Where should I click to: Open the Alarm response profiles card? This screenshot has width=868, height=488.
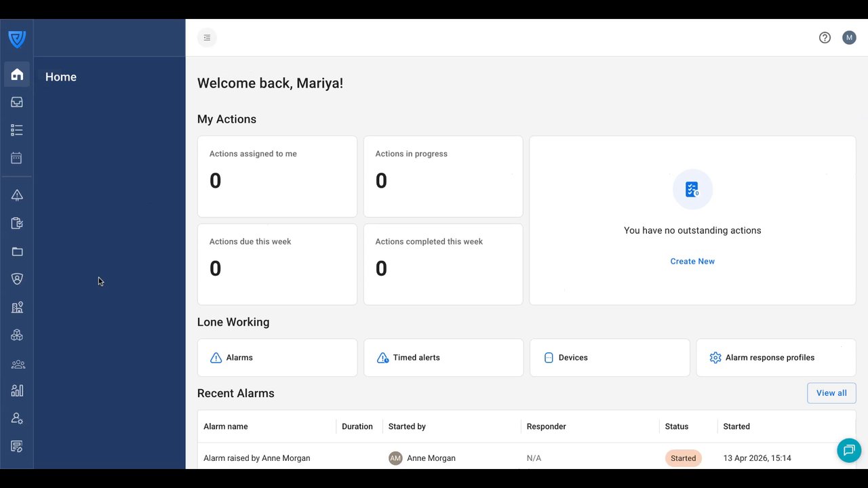click(776, 358)
